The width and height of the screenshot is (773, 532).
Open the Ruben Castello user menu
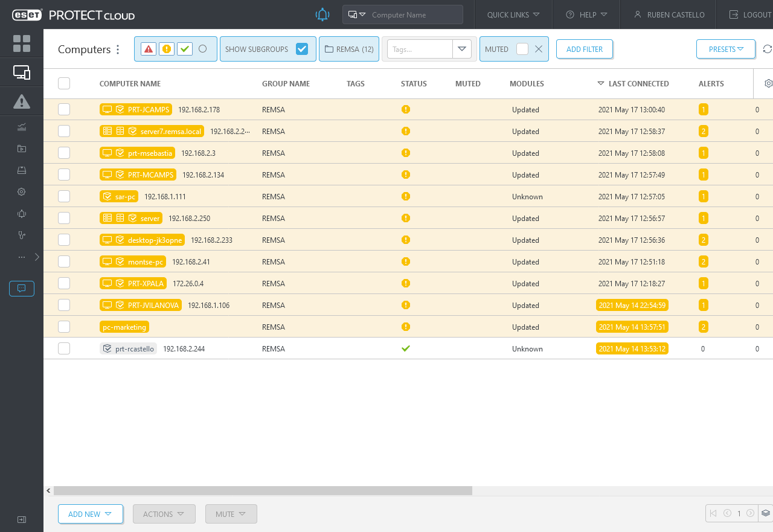(669, 14)
